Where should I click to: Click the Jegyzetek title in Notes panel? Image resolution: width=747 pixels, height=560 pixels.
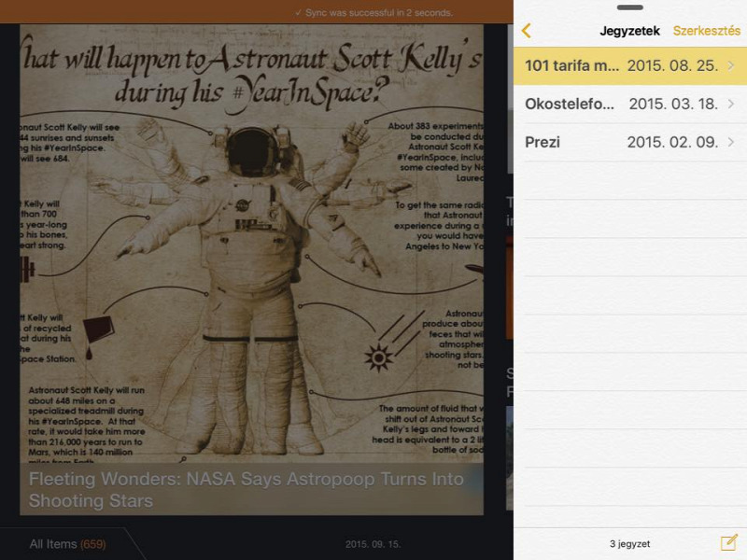click(x=629, y=31)
